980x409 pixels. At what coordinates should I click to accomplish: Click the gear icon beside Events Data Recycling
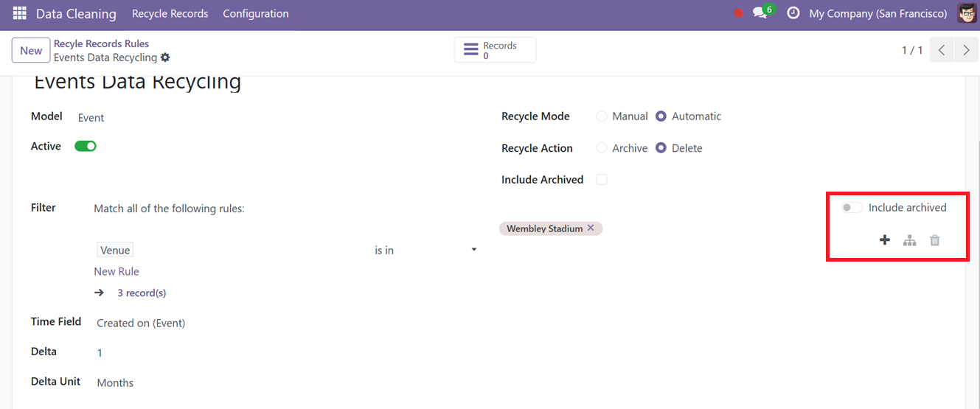pyautogui.click(x=165, y=57)
